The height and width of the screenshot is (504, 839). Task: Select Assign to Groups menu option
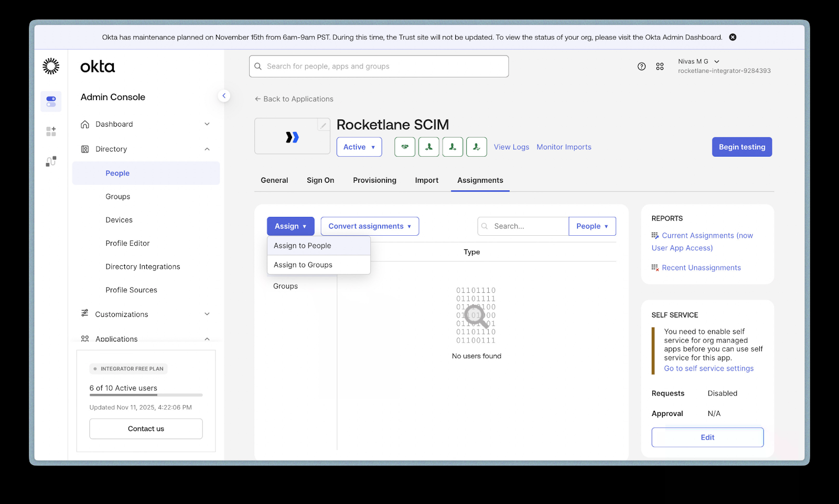coord(319,265)
